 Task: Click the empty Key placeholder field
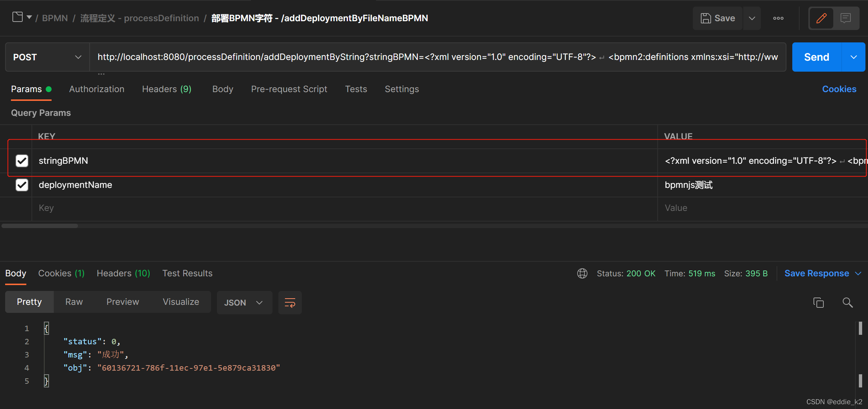coord(345,208)
